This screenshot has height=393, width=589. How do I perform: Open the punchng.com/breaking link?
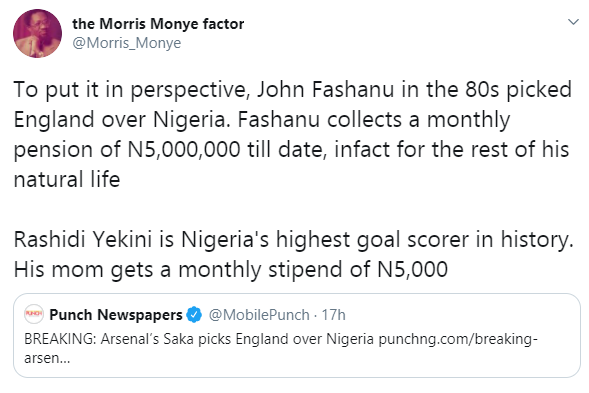point(458,339)
